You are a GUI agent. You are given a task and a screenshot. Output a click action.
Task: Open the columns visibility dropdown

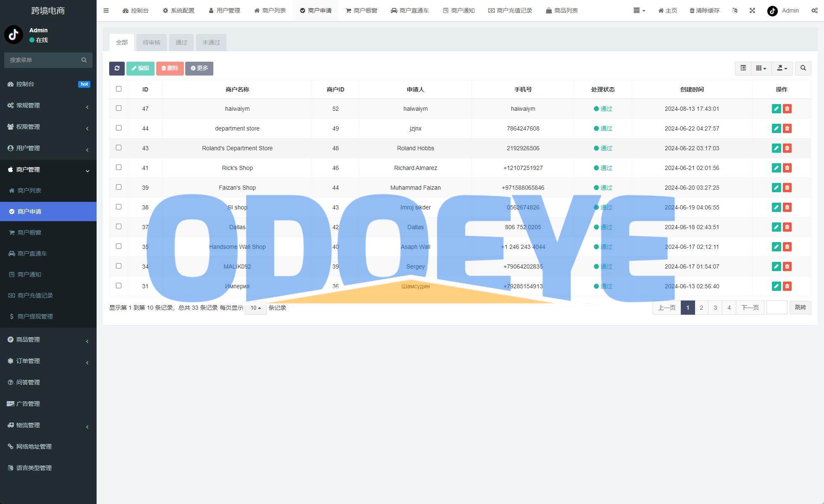[761, 68]
